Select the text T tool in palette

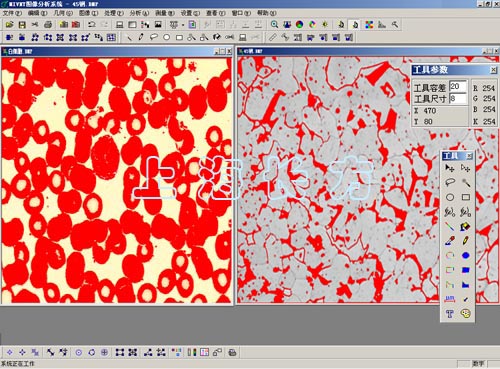tap(450, 313)
